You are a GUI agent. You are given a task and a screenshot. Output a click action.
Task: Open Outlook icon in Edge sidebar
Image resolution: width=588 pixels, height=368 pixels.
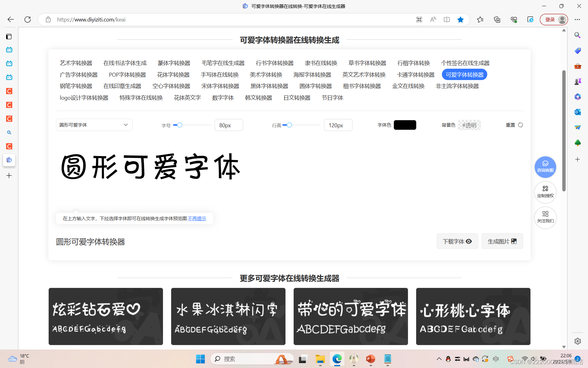[x=578, y=112]
